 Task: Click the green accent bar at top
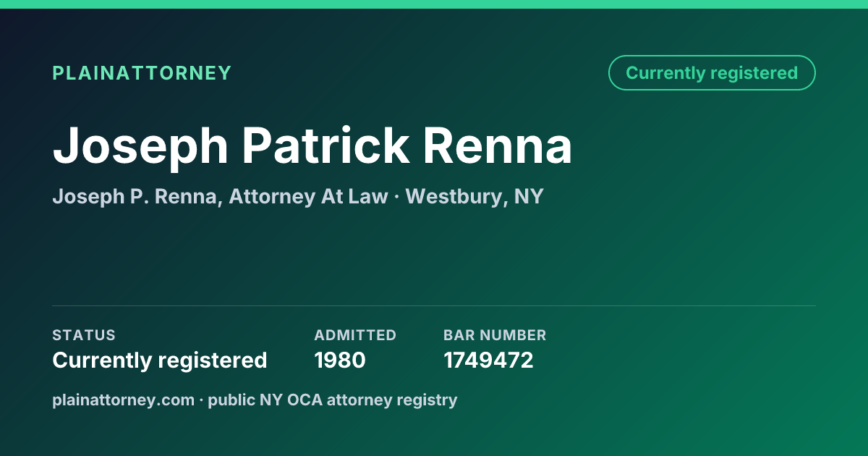(x=434, y=4)
